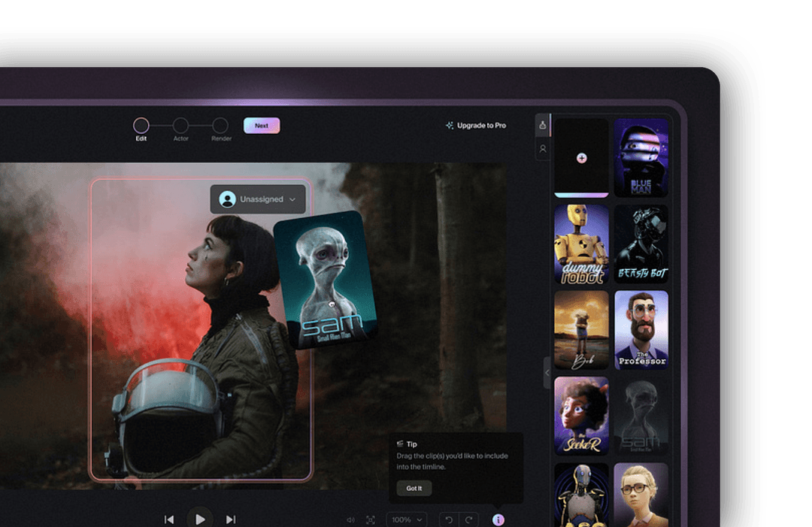Click the plus icon to add character
The width and height of the screenshot is (812, 527).
point(581,158)
